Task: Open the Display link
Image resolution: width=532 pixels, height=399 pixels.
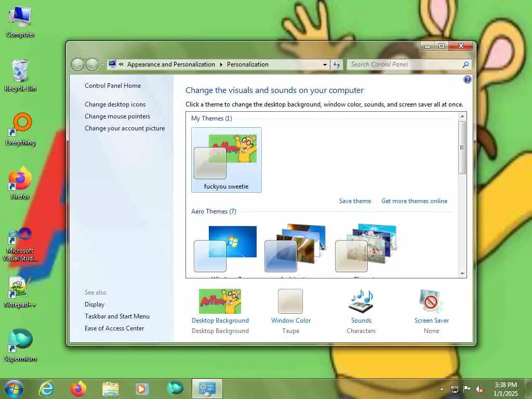Action: (95, 304)
